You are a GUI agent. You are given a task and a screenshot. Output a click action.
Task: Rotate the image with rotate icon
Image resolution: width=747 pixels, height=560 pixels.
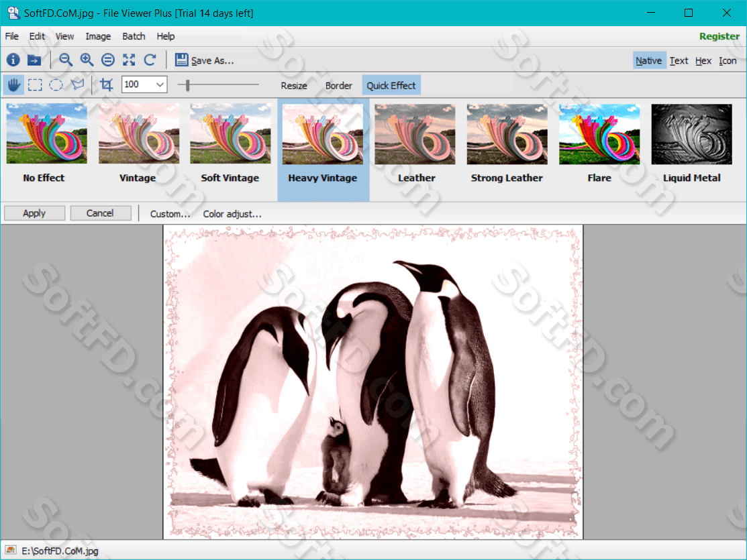(150, 60)
